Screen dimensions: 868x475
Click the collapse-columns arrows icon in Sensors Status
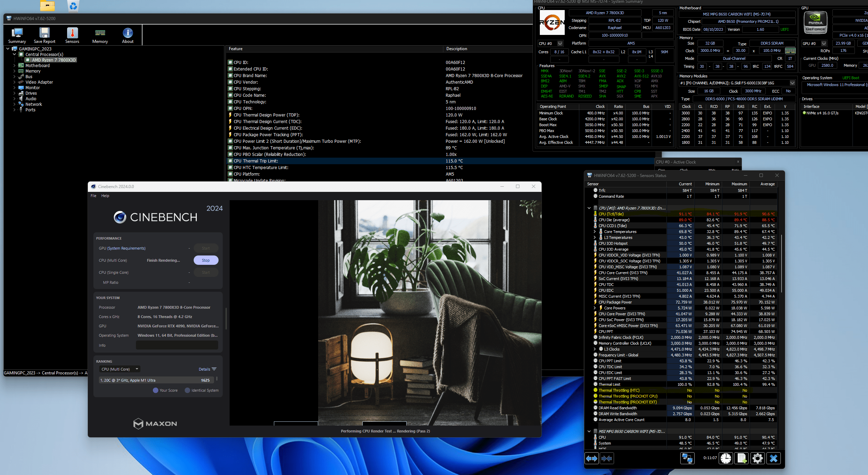coord(607,458)
